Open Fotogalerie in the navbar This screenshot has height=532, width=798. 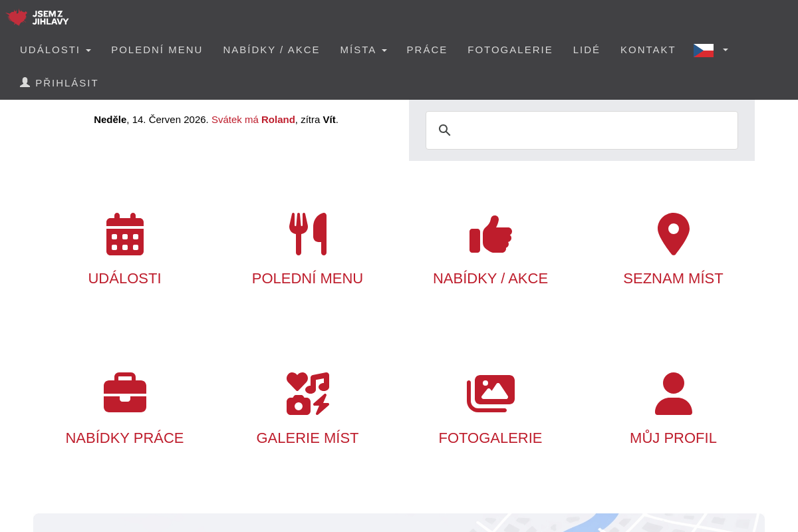510,50
